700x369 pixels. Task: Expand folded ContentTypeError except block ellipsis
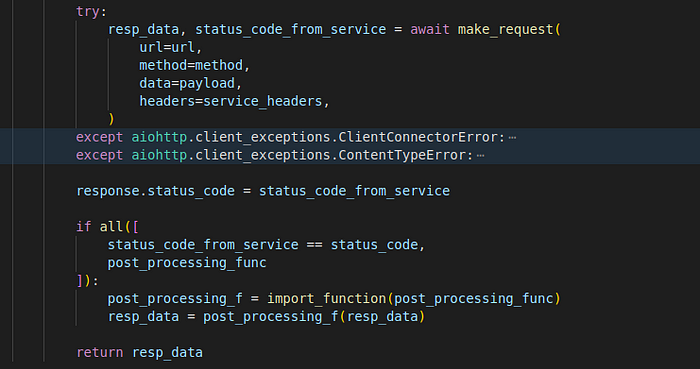click(x=480, y=155)
